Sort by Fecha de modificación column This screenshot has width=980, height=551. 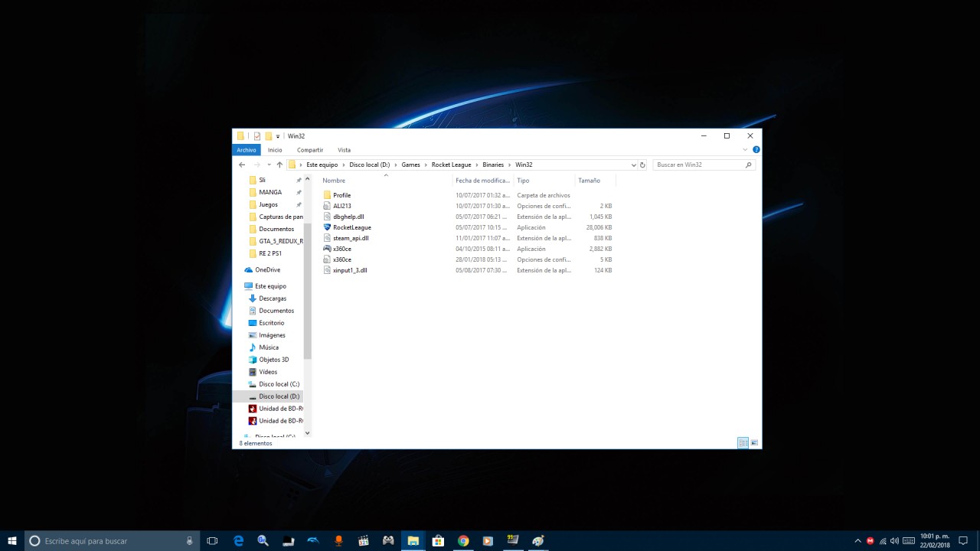482,181
